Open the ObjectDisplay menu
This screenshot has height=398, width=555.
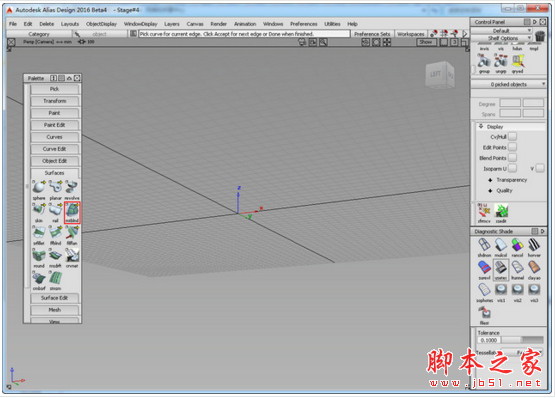coord(101,24)
